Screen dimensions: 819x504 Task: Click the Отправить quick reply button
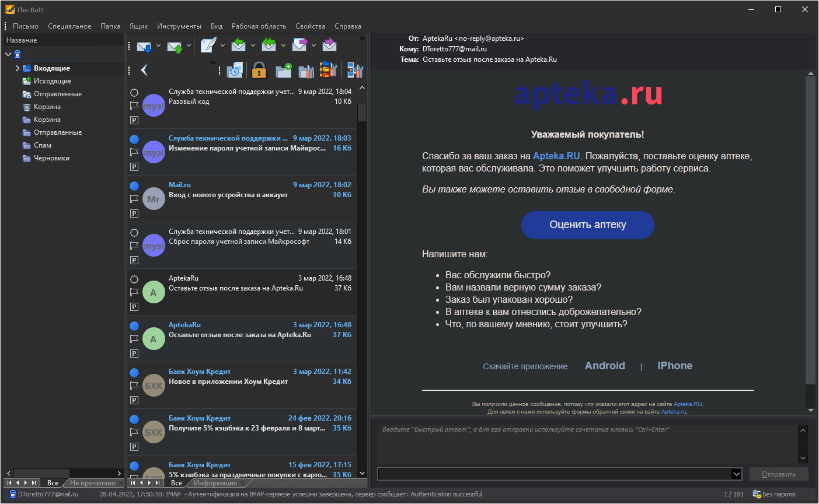pyautogui.click(x=779, y=474)
